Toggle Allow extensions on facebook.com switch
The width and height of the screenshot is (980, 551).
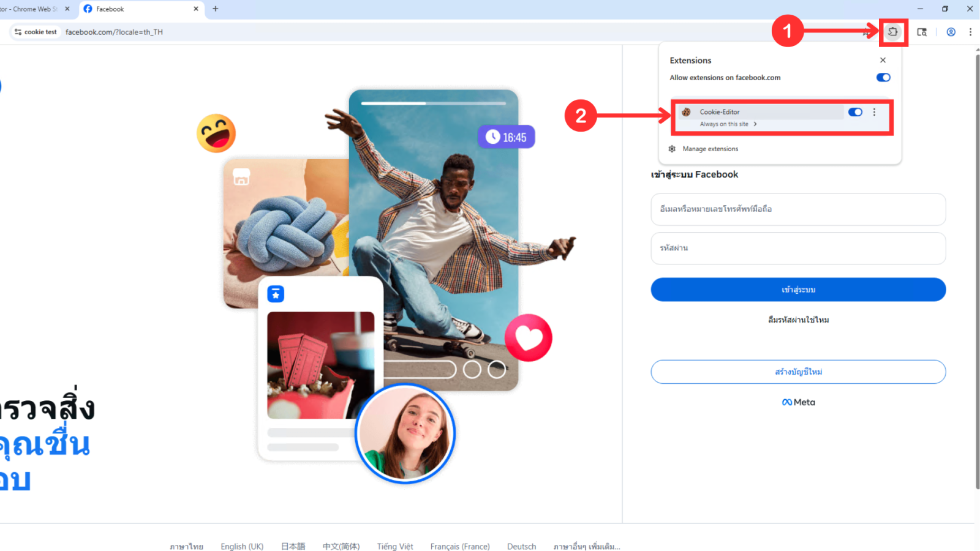click(x=883, y=78)
